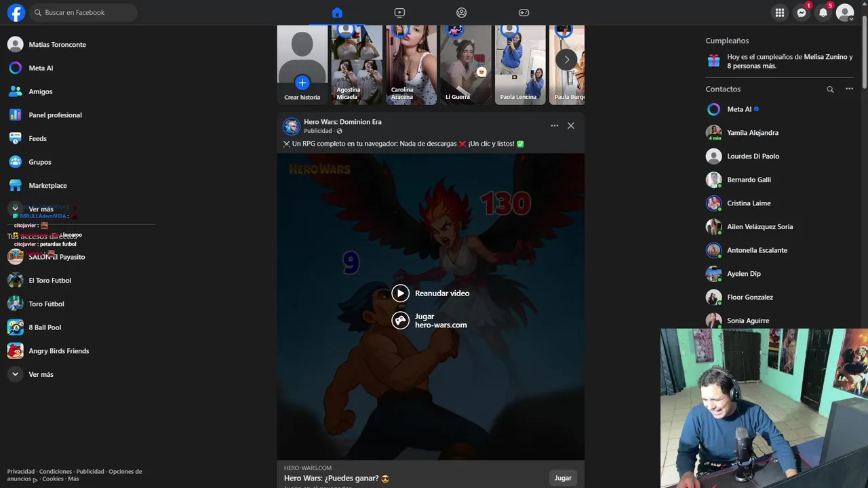Open the Contactos options menu

(849, 89)
